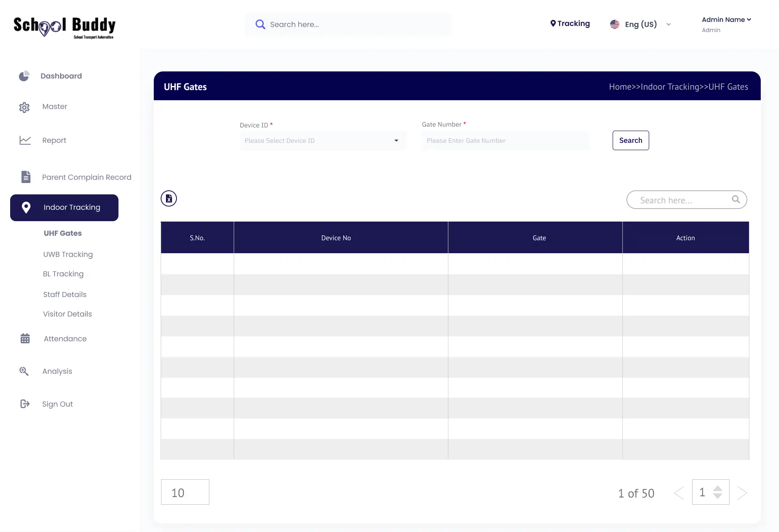Image resolution: width=779 pixels, height=532 pixels.
Task: Select Visitor Details in the sidebar
Action: tap(67, 314)
